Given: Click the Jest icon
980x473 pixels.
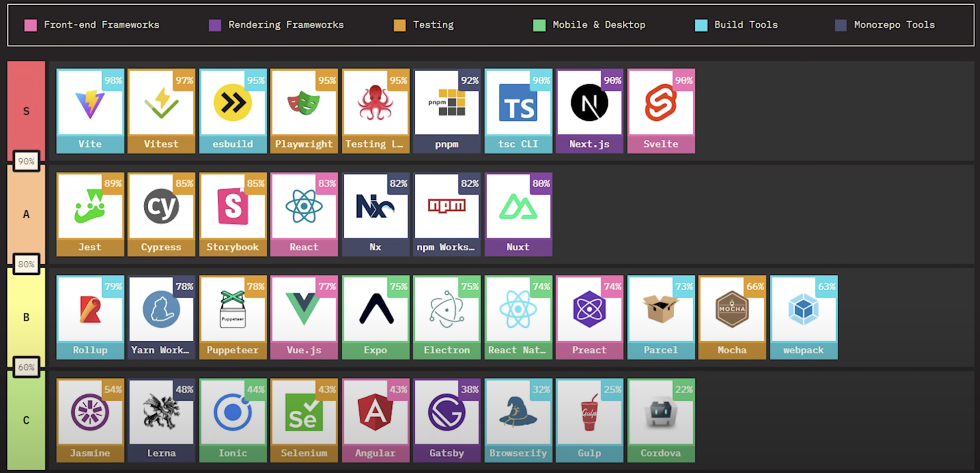Looking at the screenshot, I should [x=90, y=206].
